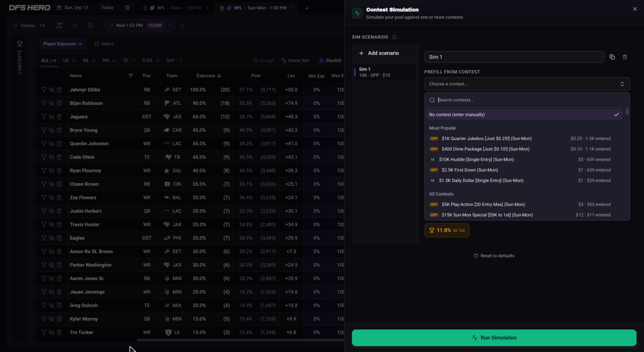Open the Sun, Sep 13 date picker
The width and height of the screenshot is (644, 352).
[x=72, y=8]
